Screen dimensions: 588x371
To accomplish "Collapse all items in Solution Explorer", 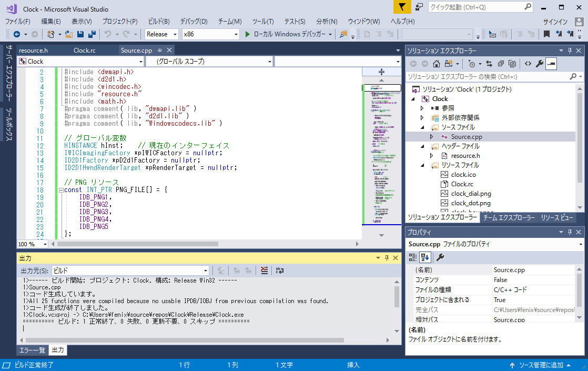I will point(501,64).
